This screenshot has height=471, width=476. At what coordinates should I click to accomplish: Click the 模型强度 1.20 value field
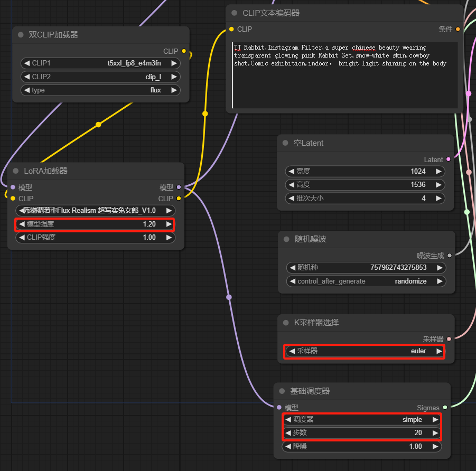click(95, 224)
